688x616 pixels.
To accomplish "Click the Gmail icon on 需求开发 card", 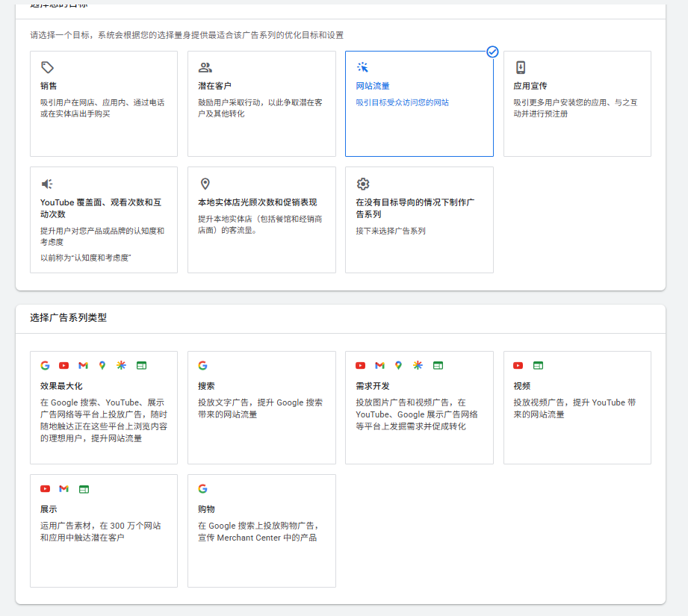I will (x=380, y=365).
